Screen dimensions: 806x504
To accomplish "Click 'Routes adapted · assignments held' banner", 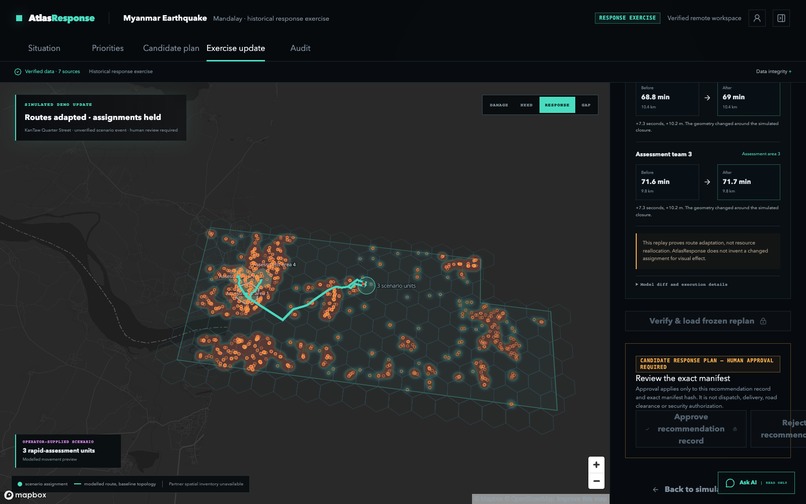I will (x=100, y=118).
